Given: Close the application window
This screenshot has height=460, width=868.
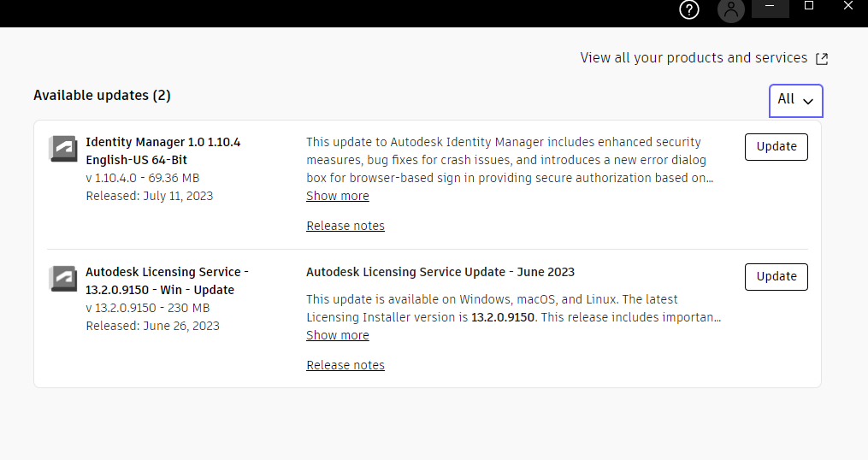Looking at the screenshot, I should tap(847, 6).
